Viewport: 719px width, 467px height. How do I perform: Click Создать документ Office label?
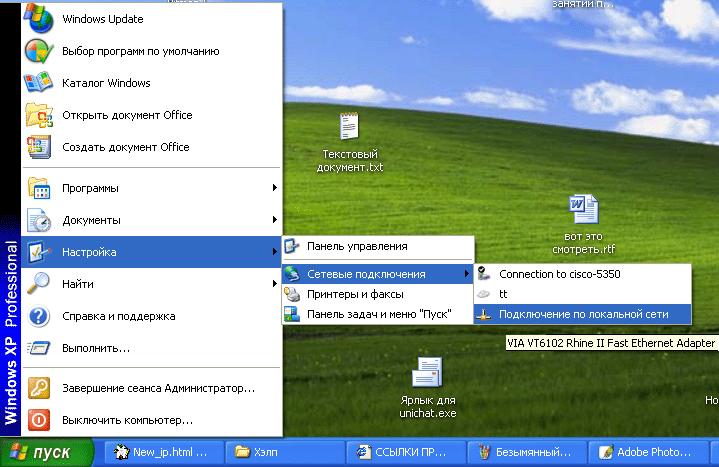[126, 147]
